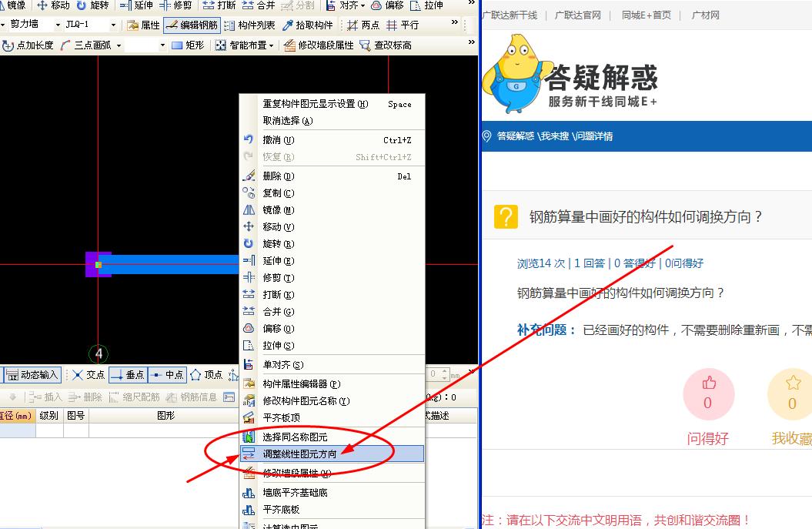
Task: Open the 剪力墙 component type dropdown
Action: (x=58, y=25)
